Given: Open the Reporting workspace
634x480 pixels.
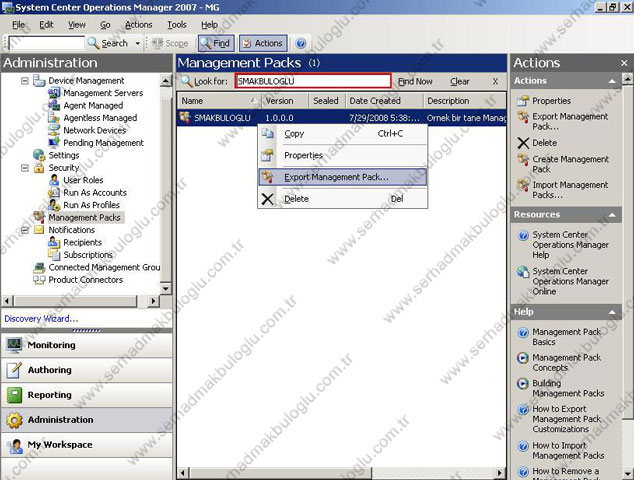Looking at the screenshot, I should pos(87,395).
